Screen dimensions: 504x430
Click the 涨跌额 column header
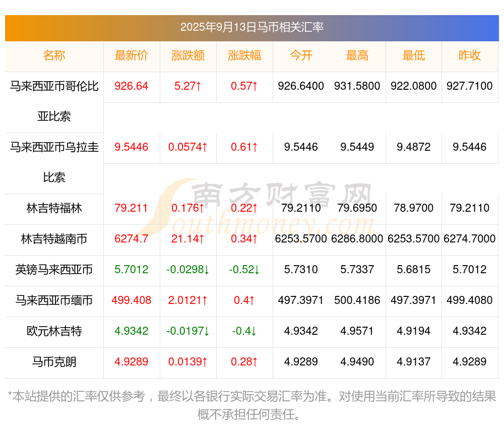(187, 55)
